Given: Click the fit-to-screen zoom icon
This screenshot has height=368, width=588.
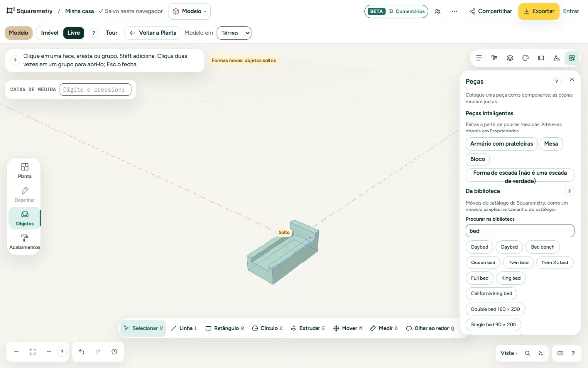Looking at the screenshot, I should pos(33,352).
